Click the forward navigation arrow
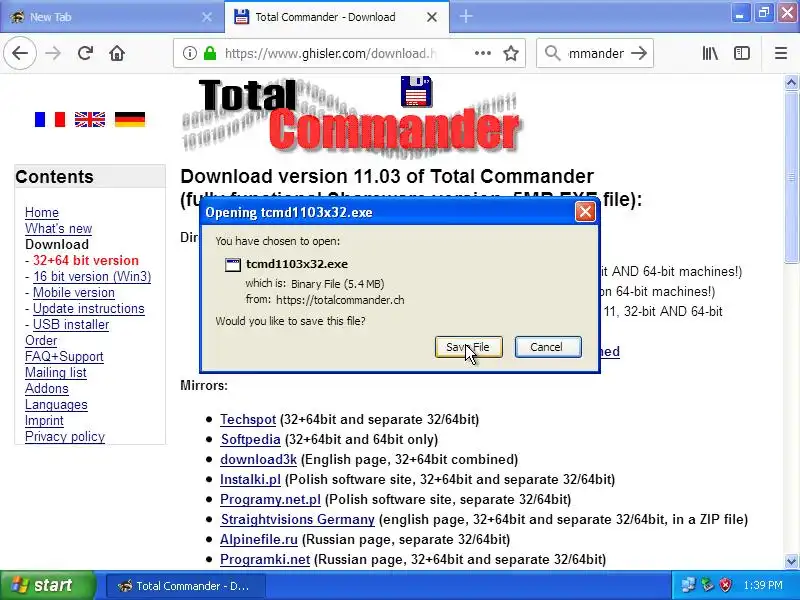The width and height of the screenshot is (800, 600). click(x=53, y=53)
